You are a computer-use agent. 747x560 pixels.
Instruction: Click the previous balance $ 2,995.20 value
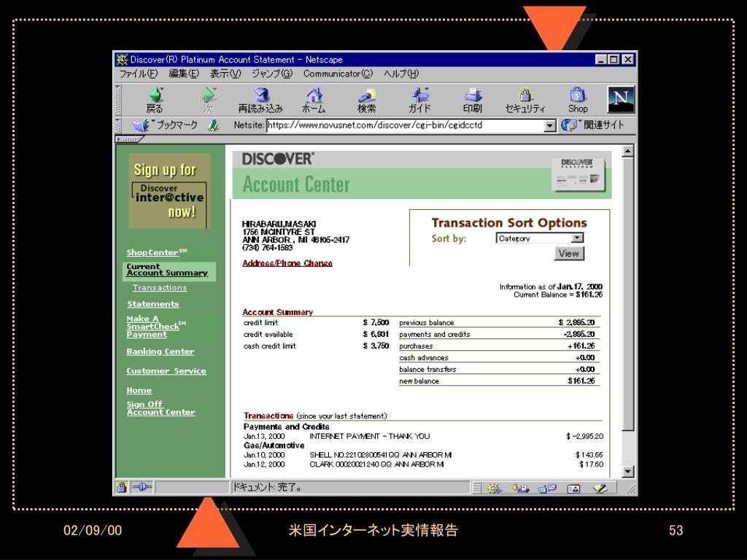(x=576, y=322)
